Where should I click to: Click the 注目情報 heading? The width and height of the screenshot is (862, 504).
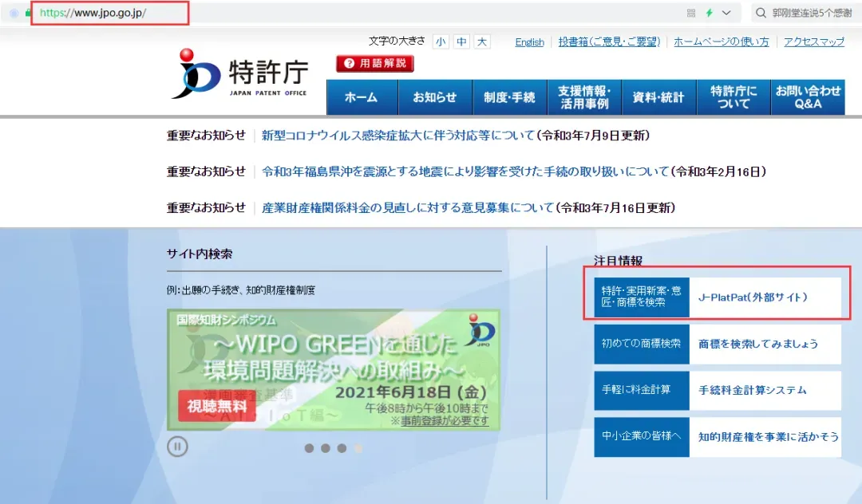tap(618, 261)
